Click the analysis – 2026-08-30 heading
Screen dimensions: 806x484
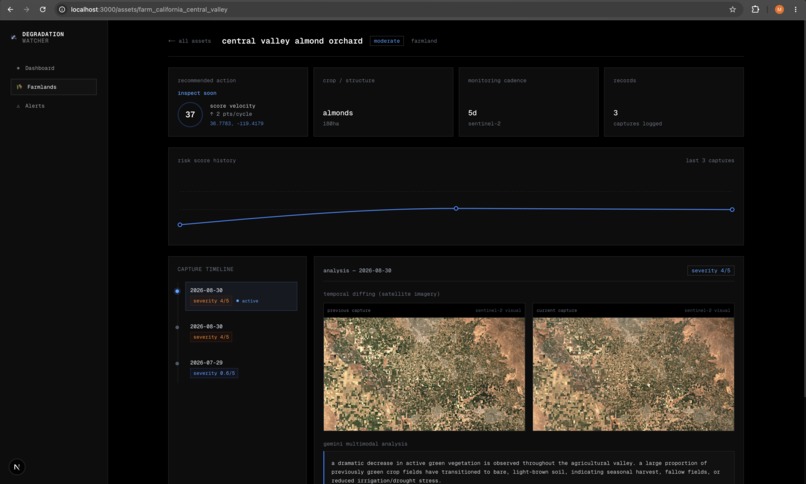coord(357,270)
